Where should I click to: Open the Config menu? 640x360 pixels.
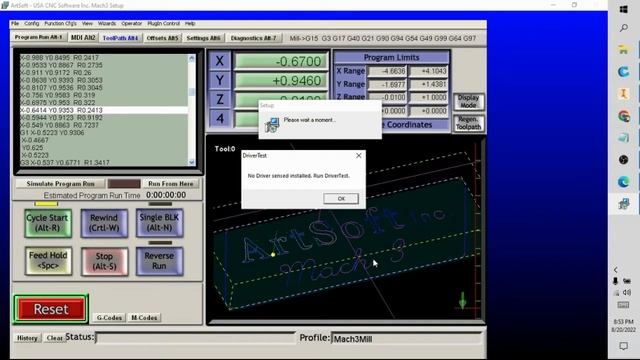(x=31, y=24)
